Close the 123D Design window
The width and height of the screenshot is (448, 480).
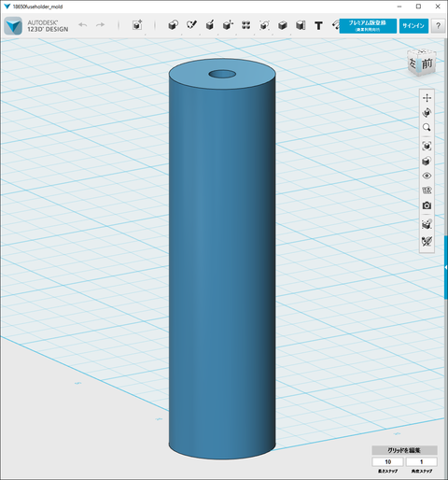tap(438, 7)
